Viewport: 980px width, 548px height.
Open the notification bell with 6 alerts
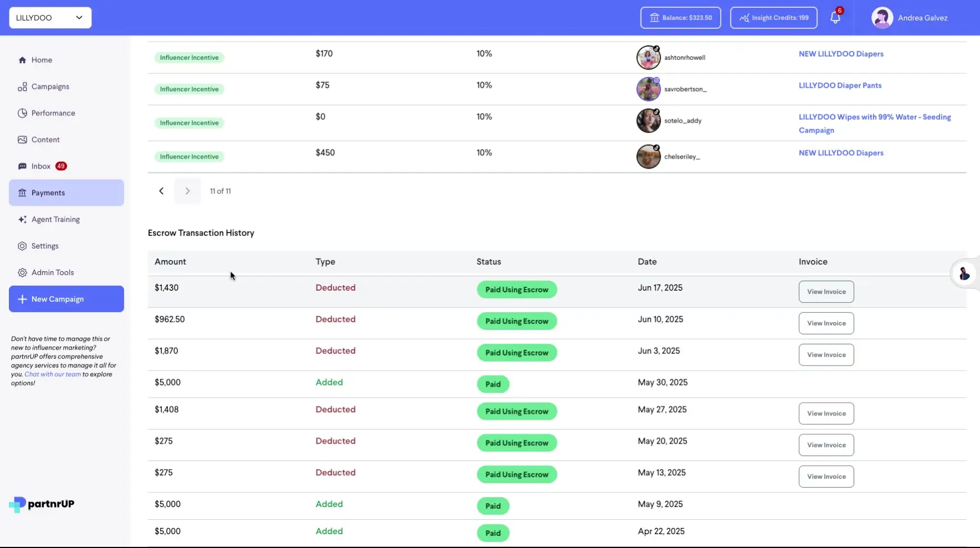click(x=835, y=17)
